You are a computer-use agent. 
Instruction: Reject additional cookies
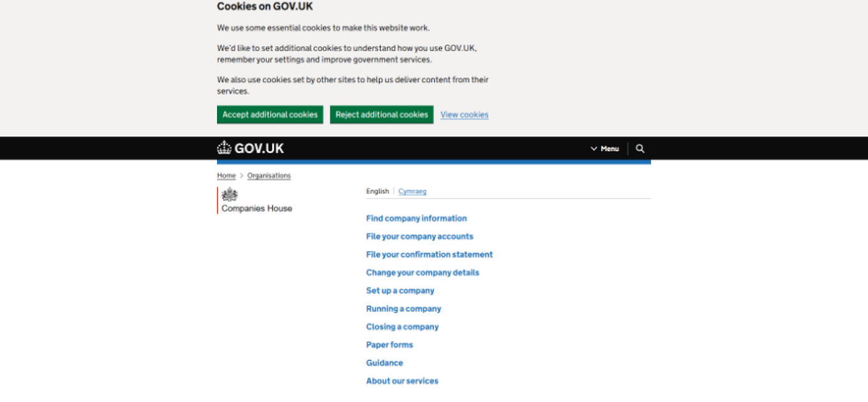coord(382,115)
